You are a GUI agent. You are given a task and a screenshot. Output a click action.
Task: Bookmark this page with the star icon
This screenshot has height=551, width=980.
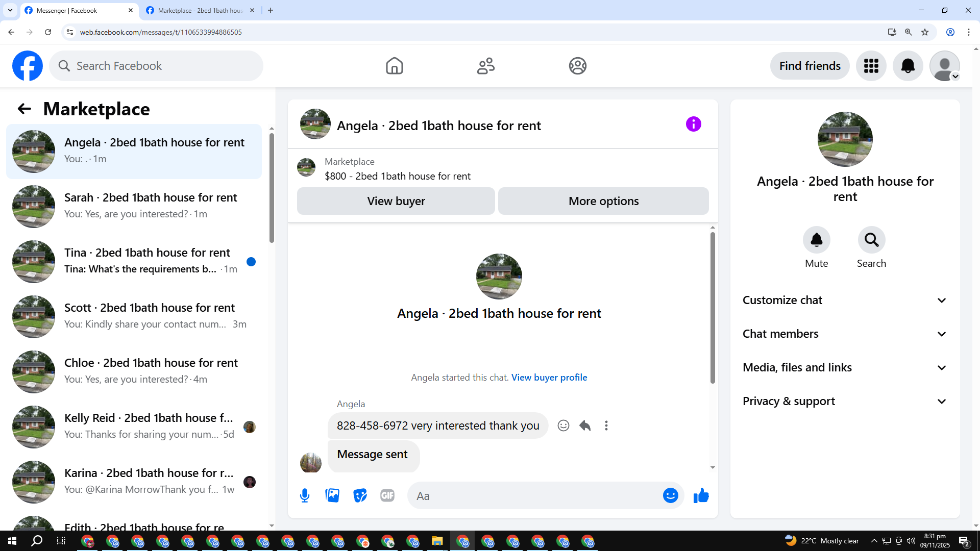coord(925,32)
